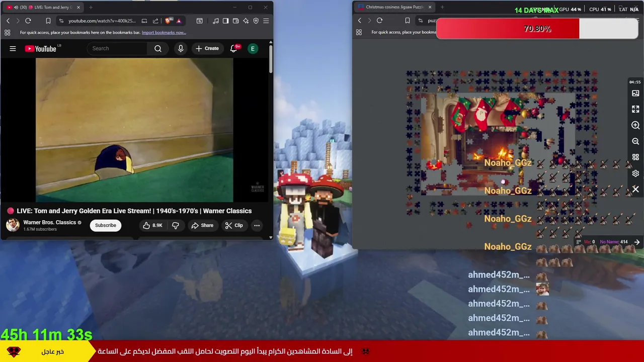The height and width of the screenshot is (362, 644).
Task: Search YouTube with voice microphone
Action: [x=181, y=48]
